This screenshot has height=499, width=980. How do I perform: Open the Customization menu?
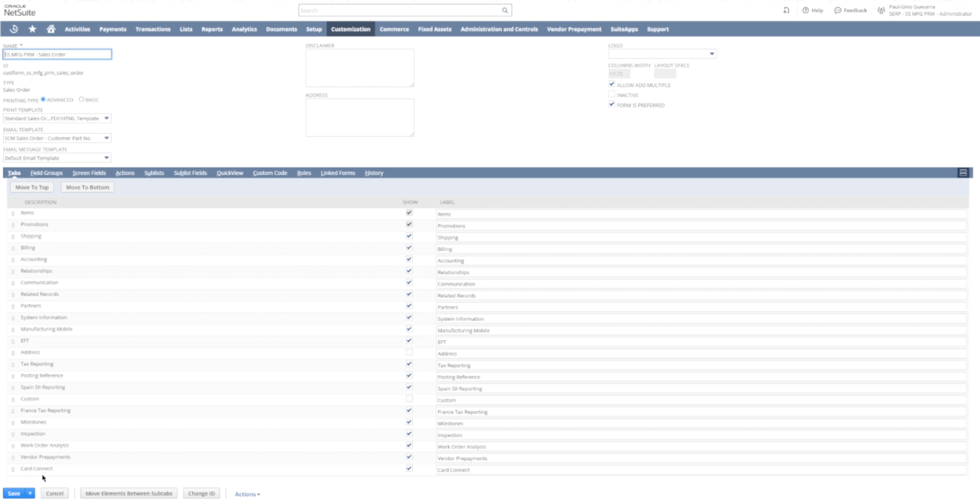coord(350,29)
